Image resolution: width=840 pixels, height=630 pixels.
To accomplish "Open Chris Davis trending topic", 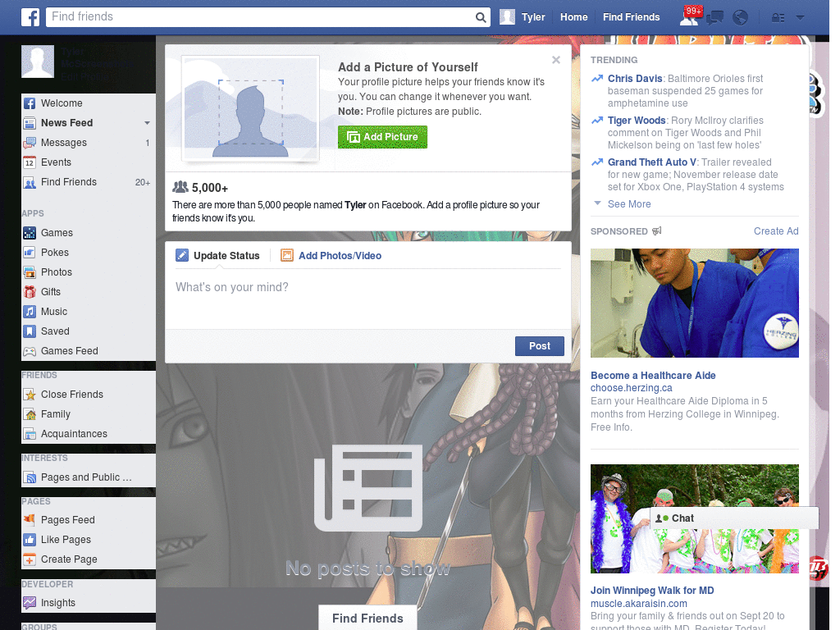I will click(635, 79).
